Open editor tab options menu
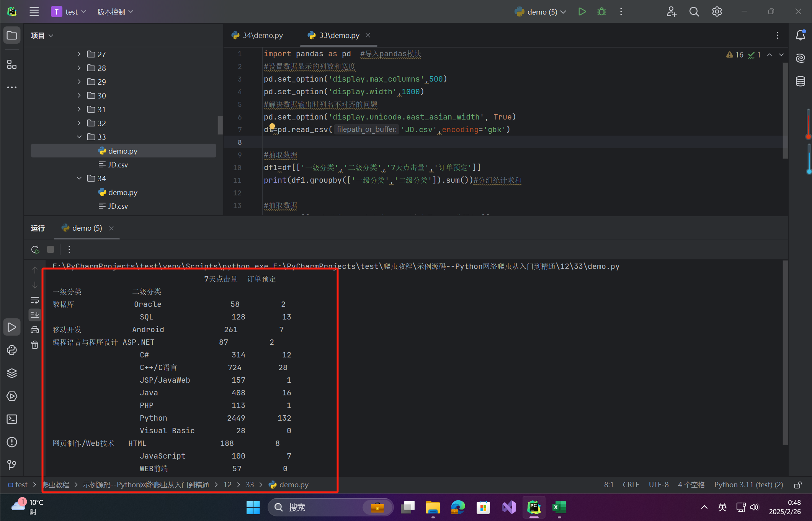Viewport: 812px width, 521px height. pyautogui.click(x=778, y=36)
